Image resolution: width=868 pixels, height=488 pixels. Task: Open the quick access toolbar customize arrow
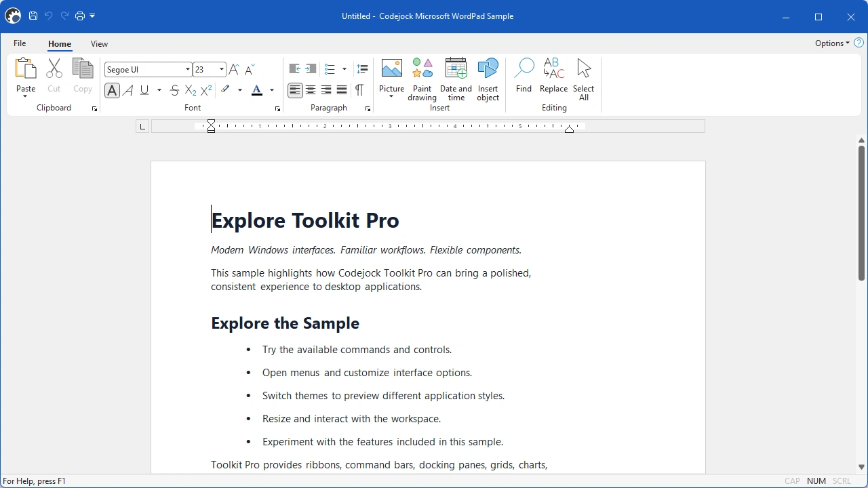[x=92, y=16]
